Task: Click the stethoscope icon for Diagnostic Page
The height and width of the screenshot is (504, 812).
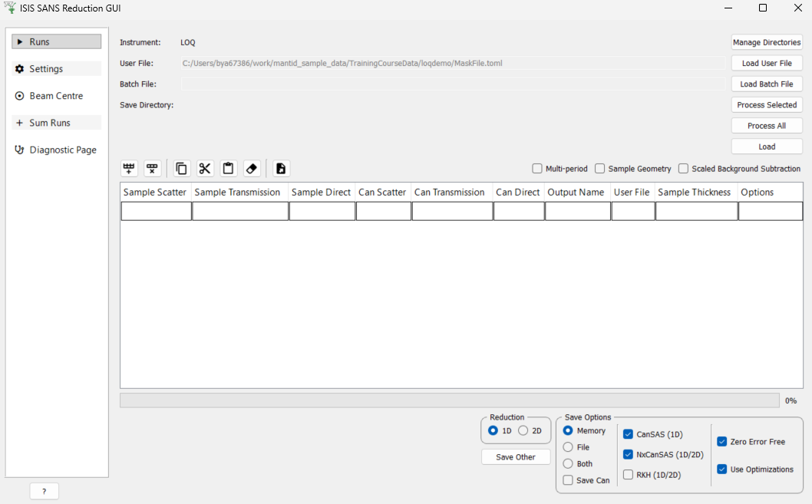Action: pyautogui.click(x=20, y=150)
